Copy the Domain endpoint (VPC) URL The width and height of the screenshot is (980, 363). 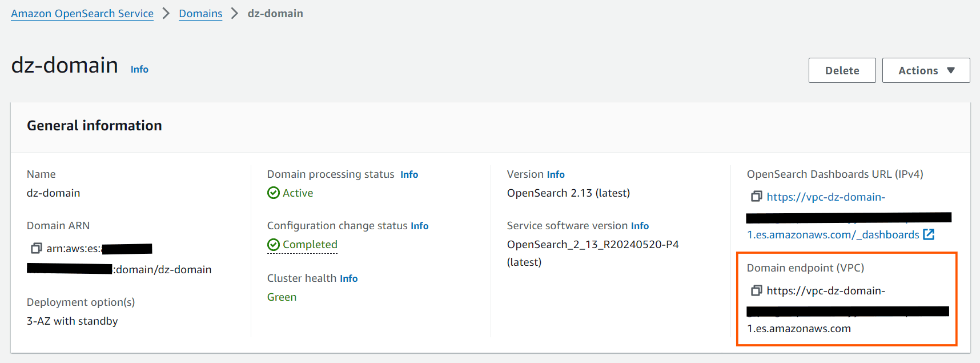pyautogui.click(x=756, y=290)
